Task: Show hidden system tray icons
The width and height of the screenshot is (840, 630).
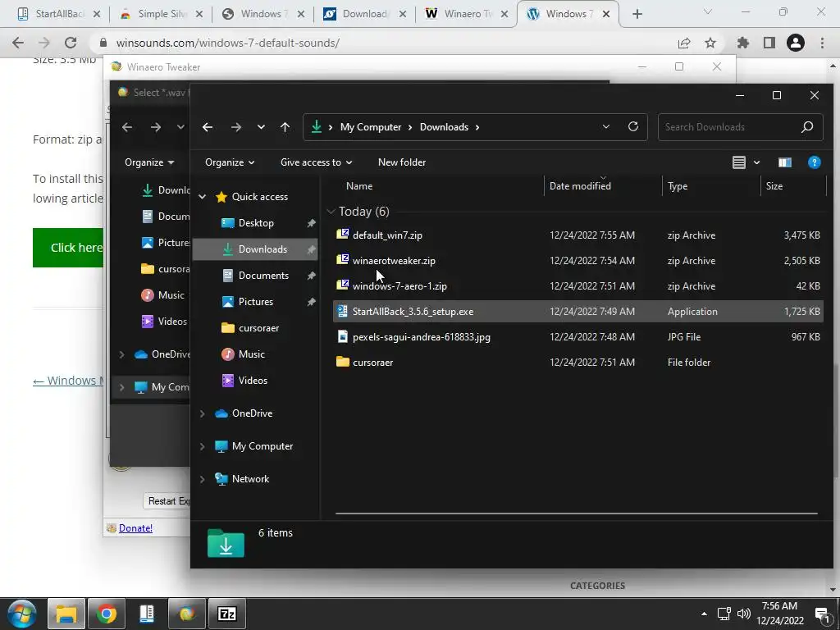Action: (x=704, y=614)
